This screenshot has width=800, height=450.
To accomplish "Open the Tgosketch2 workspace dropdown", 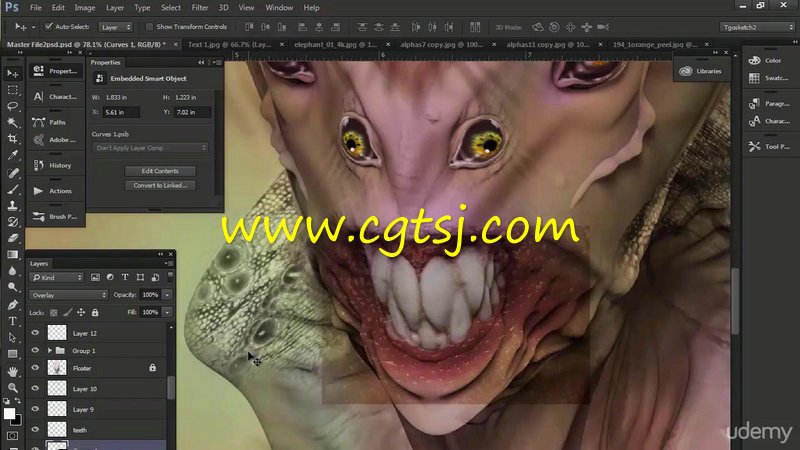I will (757, 27).
